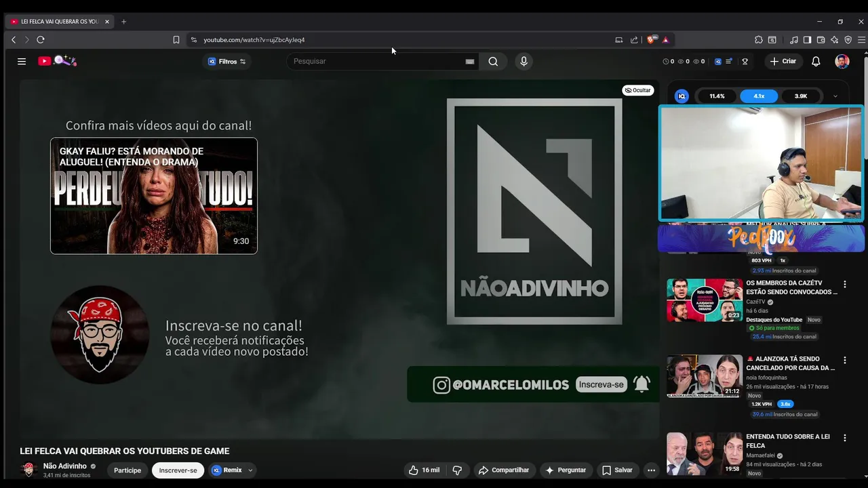The image size is (868, 488).
Task: Expand the Remix dropdown arrow
Action: (250, 470)
